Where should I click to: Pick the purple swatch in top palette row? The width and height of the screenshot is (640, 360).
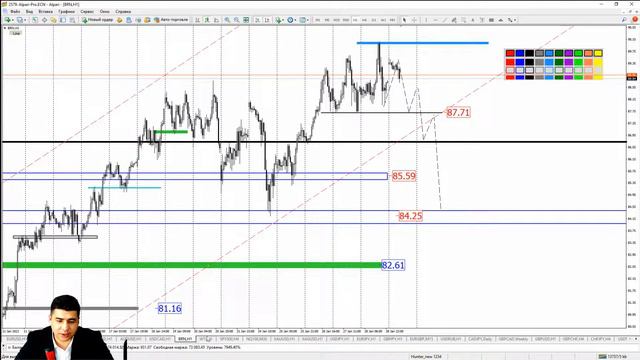click(569, 53)
